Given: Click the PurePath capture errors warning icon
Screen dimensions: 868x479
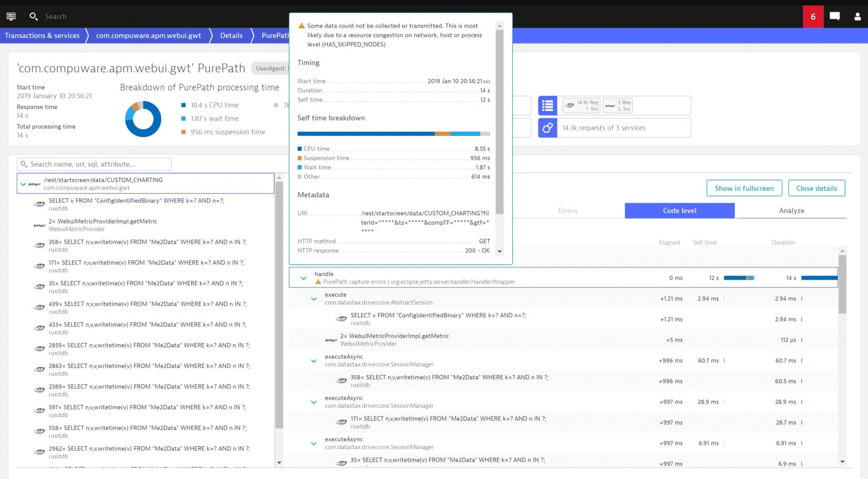Looking at the screenshot, I should (x=318, y=282).
